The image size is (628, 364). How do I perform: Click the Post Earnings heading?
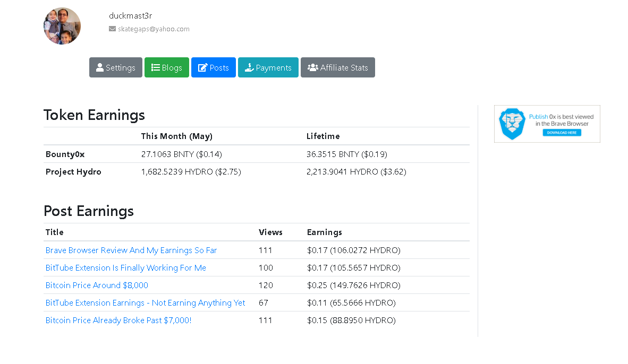(89, 211)
